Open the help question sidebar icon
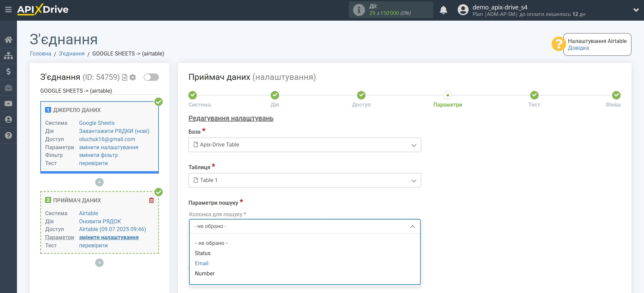The image size is (644, 293). (x=8, y=135)
